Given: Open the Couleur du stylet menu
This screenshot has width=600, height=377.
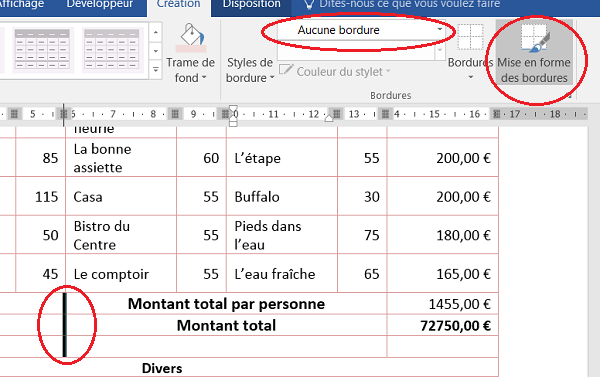Looking at the screenshot, I should 343,72.
